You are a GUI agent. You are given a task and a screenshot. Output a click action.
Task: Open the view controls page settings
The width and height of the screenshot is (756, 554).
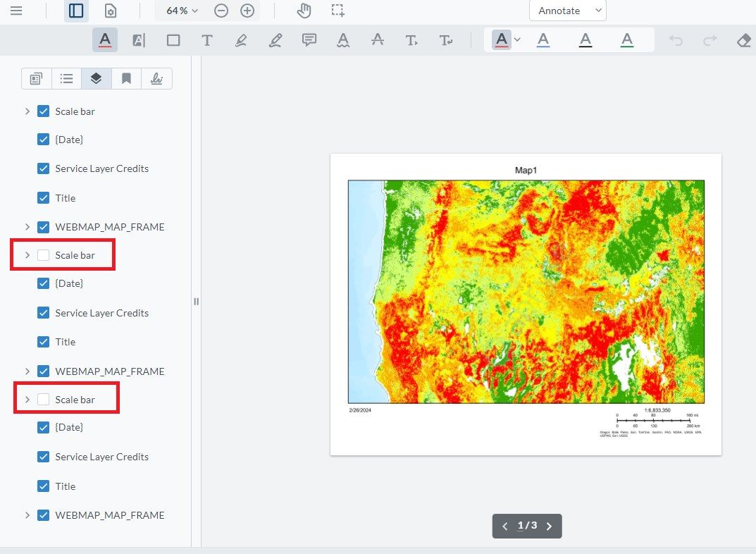110,11
